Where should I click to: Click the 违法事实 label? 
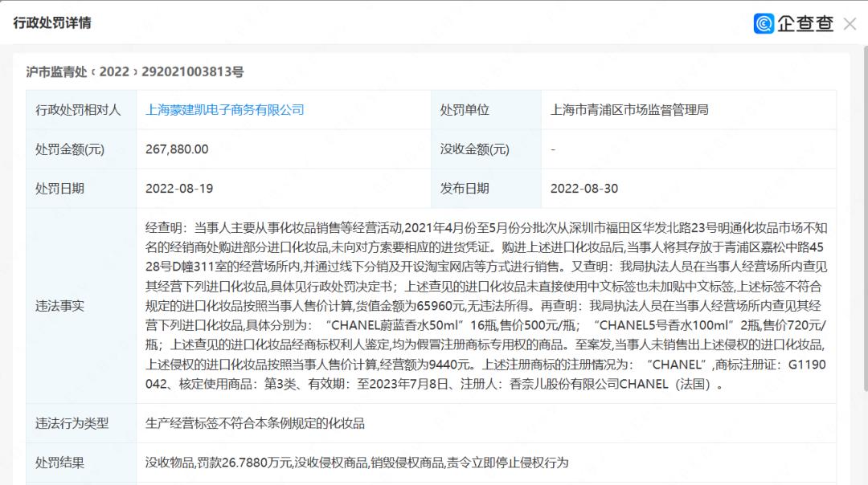59,306
